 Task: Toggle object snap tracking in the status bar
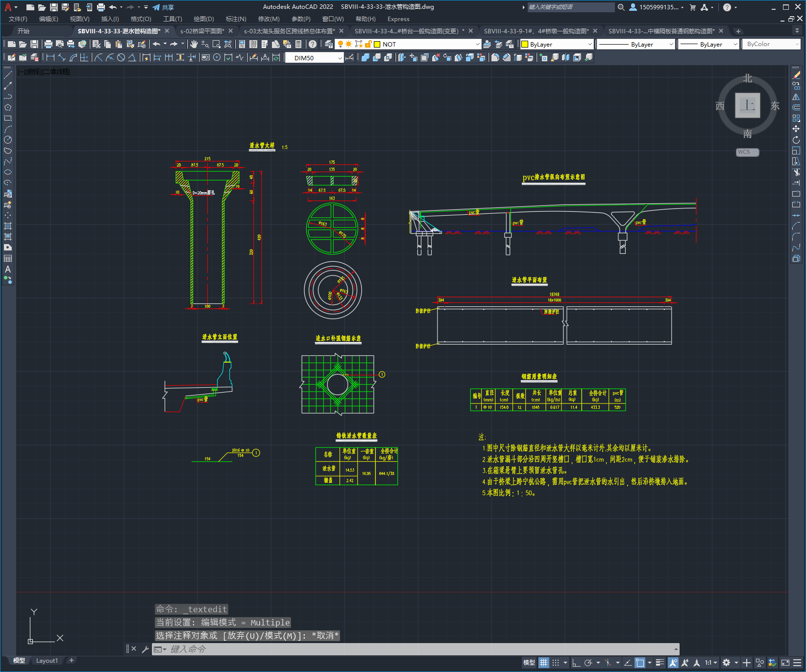click(x=628, y=663)
